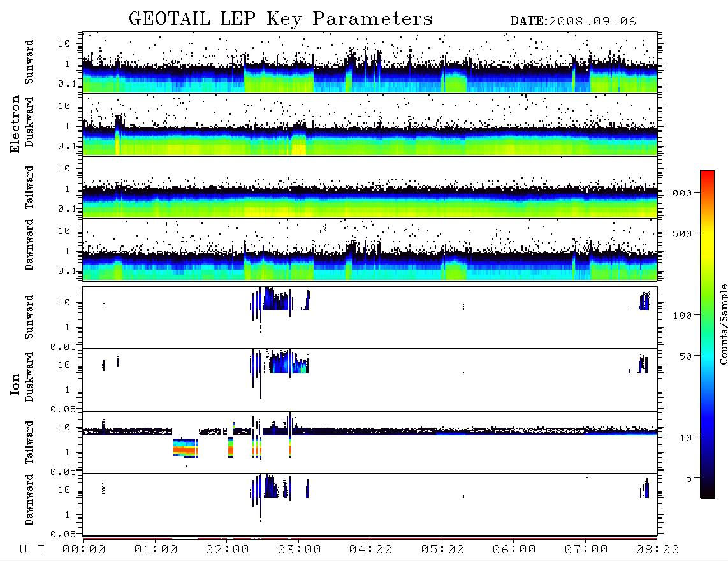728x561 pixels.
Task: Click the 03:00 time tick label
Action: (299, 550)
